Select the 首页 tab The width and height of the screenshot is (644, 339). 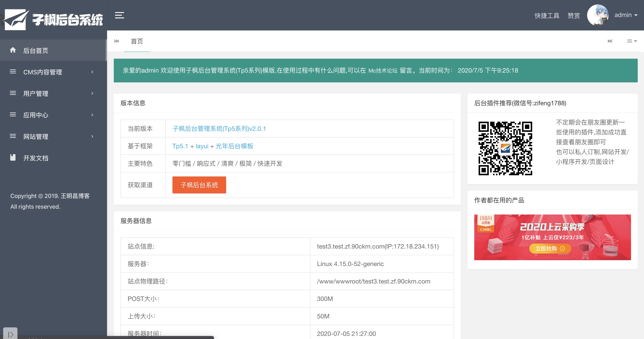coord(137,41)
